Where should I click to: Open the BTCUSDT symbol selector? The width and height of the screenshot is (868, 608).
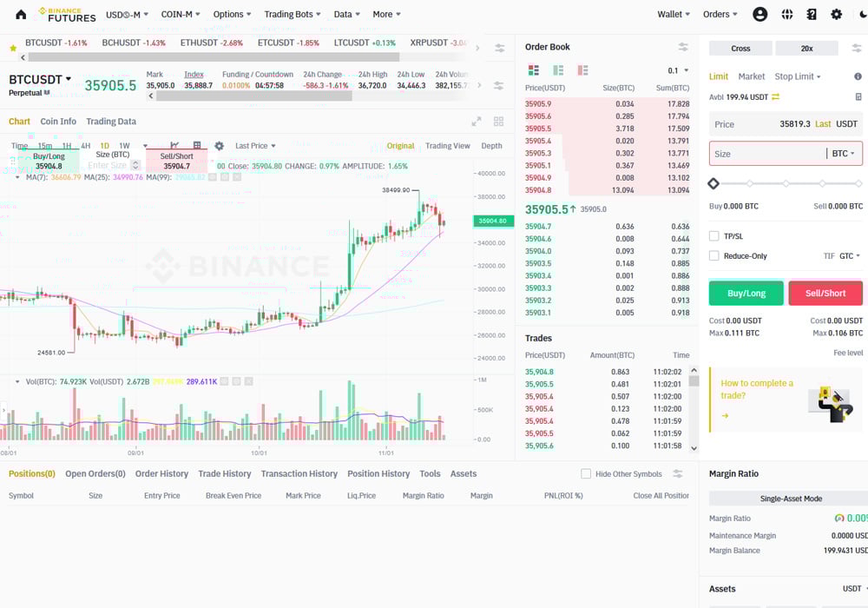tap(40, 79)
